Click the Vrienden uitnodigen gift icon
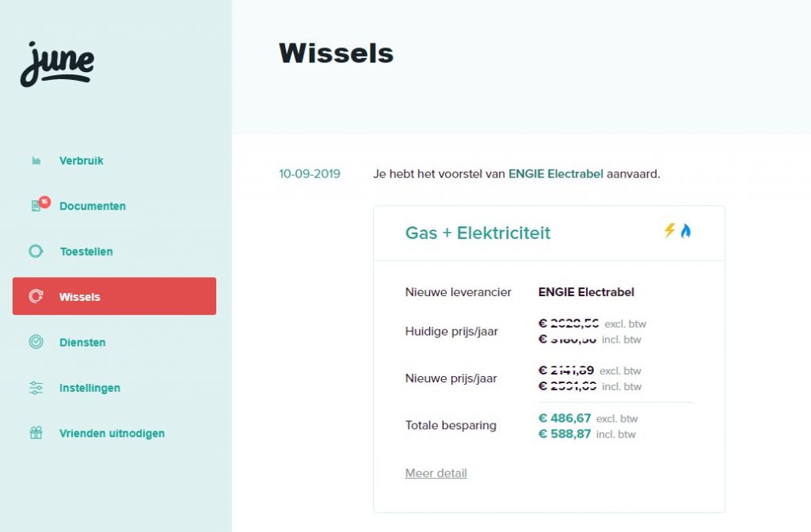Screen dimensions: 811x532 point(36,433)
